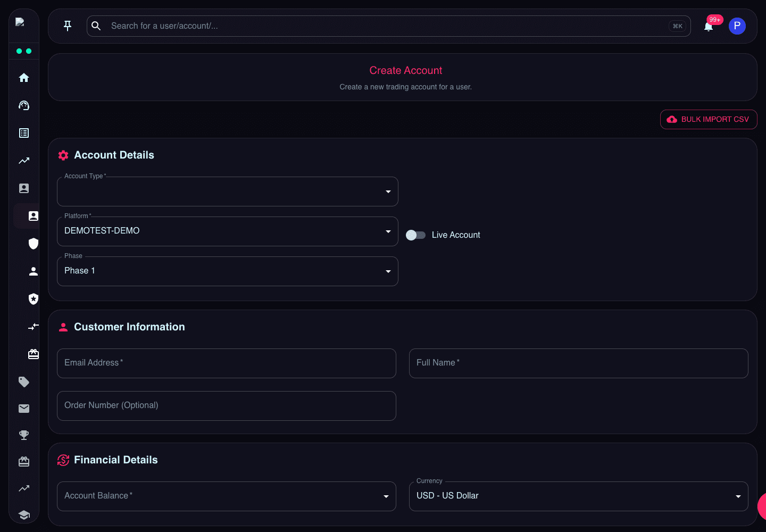Select the highlighted account box sidebar icon
The image size is (766, 532).
tap(34, 216)
